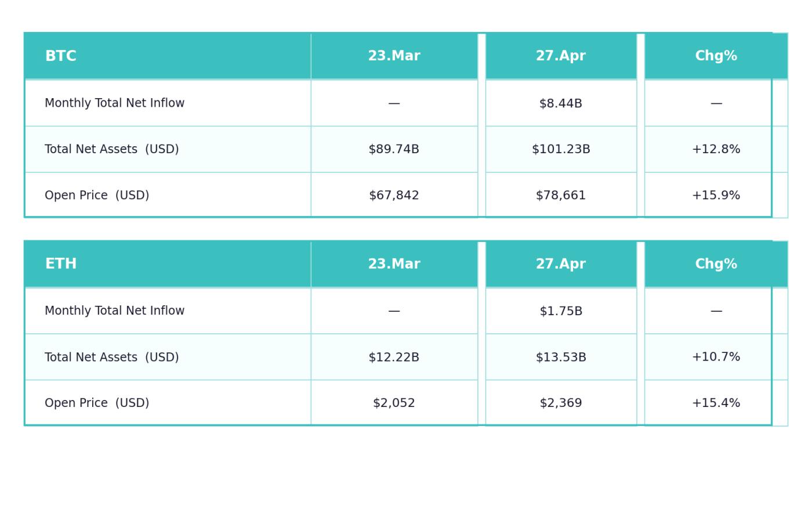Viewport: 812px width, 512px height.
Task: Select the +10.7% change cell
Action: 716,357
